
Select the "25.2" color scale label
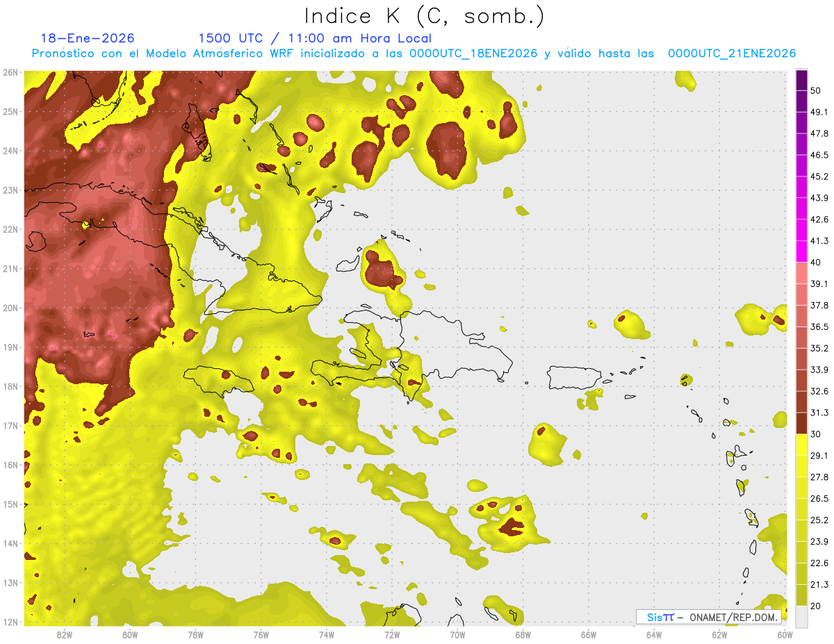click(819, 520)
